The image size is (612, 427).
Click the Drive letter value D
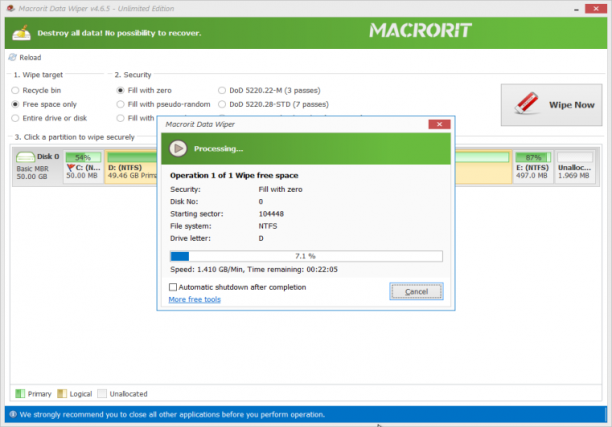point(261,238)
